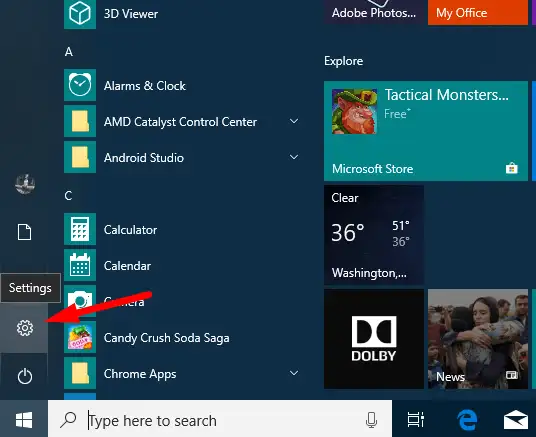Launch Microsoft Edge from the taskbar
The height and width of the screenshot is (437, 536).
467,420
